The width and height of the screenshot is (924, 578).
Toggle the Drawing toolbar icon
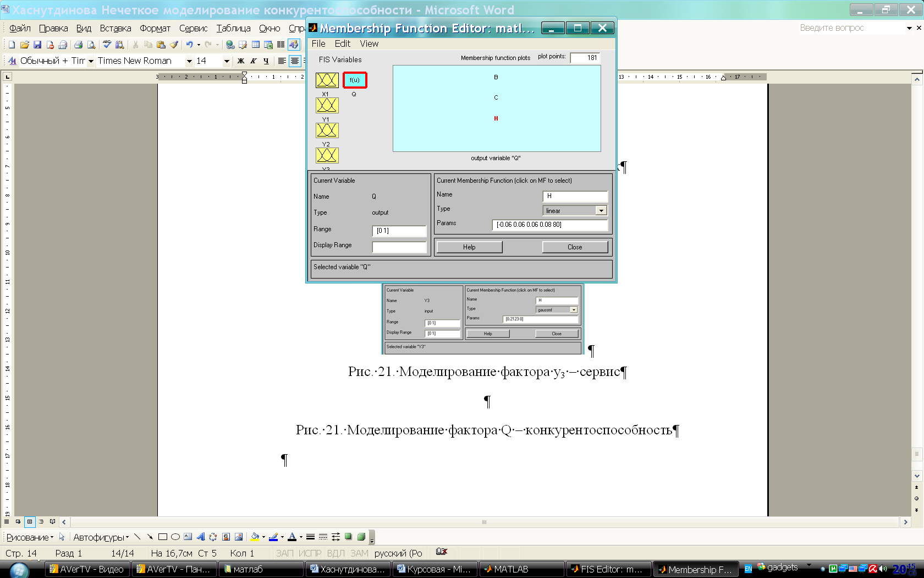pos(294,45)
